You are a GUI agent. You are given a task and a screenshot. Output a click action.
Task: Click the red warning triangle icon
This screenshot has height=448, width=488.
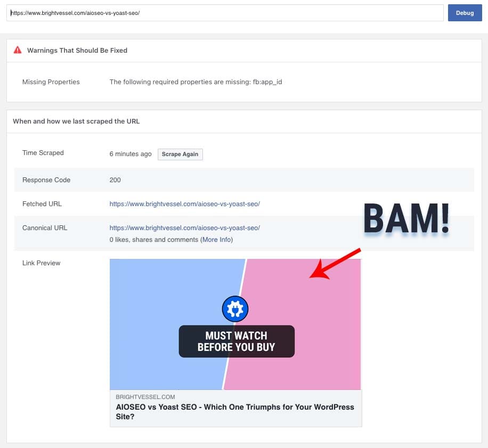[x=18, y=50]
